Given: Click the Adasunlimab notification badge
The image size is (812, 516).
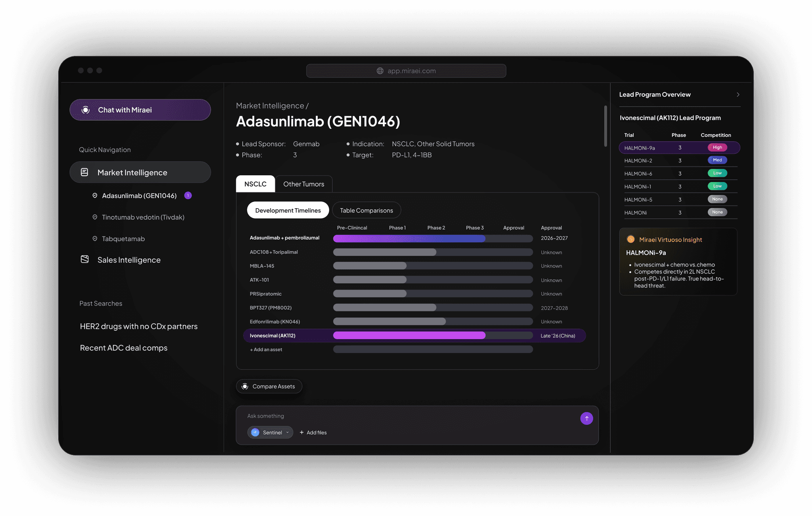Looking at the screenshot, I should click(x=188, y=196).
